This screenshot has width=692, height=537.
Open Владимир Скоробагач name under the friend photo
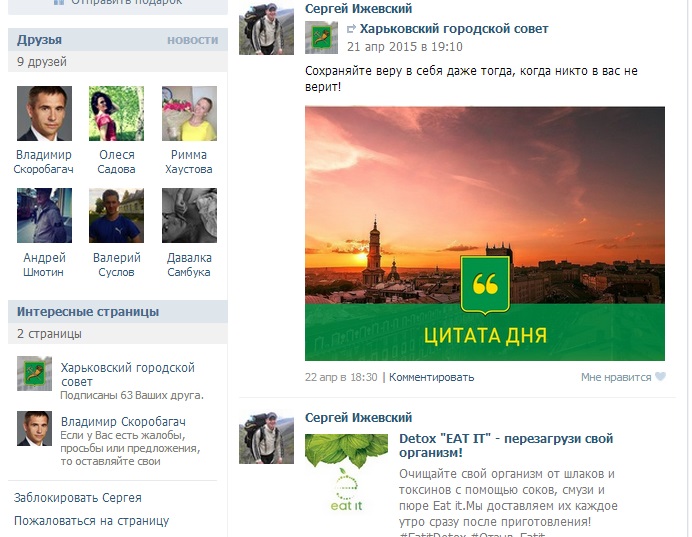tap(43, 162)
